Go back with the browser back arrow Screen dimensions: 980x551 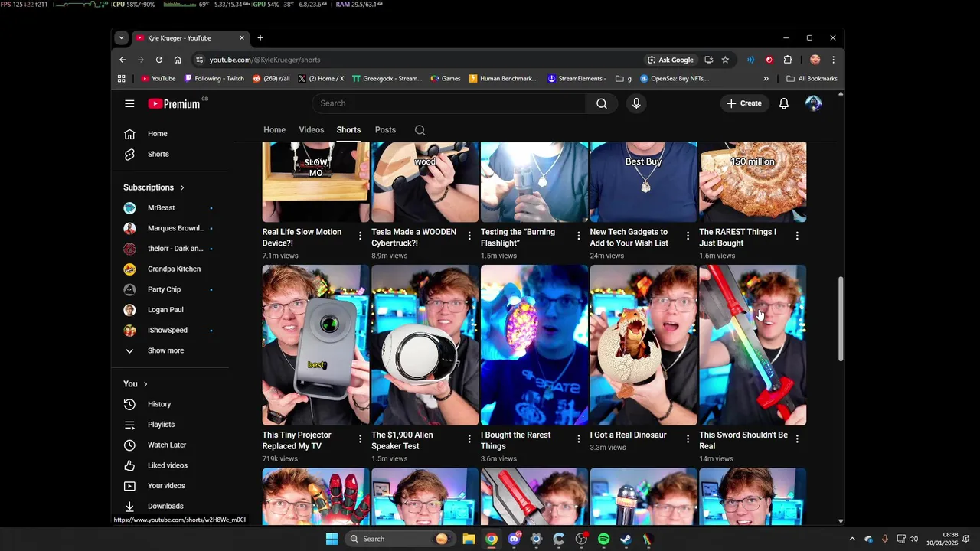click(x=122, y=60)
